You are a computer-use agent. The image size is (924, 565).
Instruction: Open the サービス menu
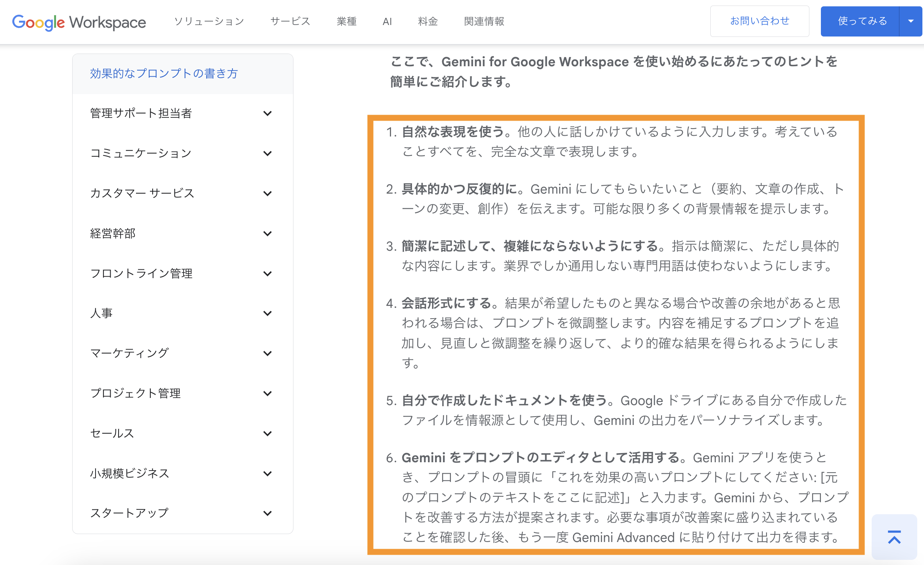click(290, 21)
